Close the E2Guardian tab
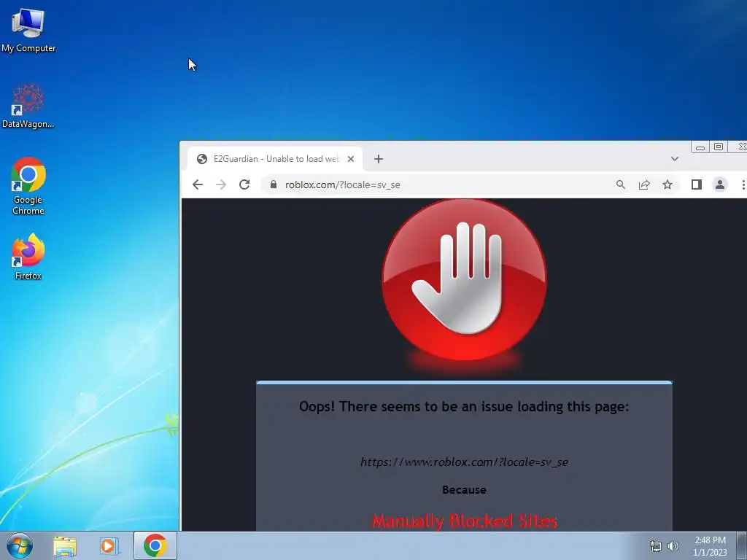 [351, 159]
